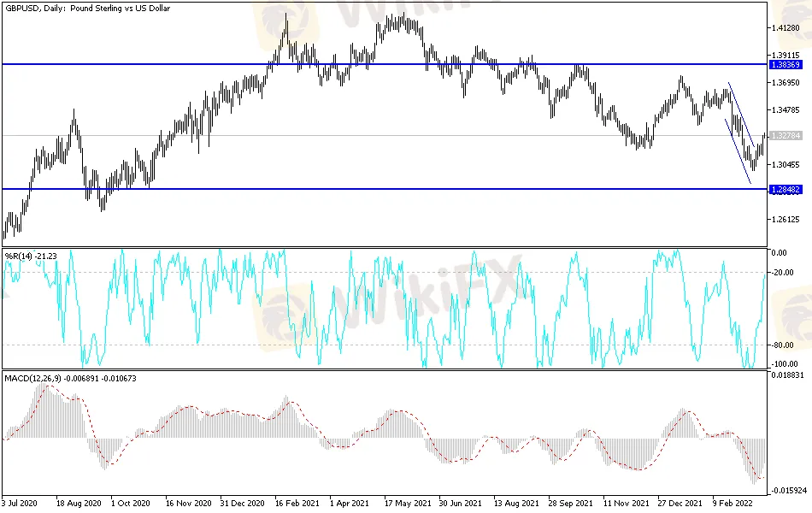This screenshot has height=513, width=812.
Task: Click the MACD scale value 0.018831
Action: pyautogui.click(x=788, y=375)
